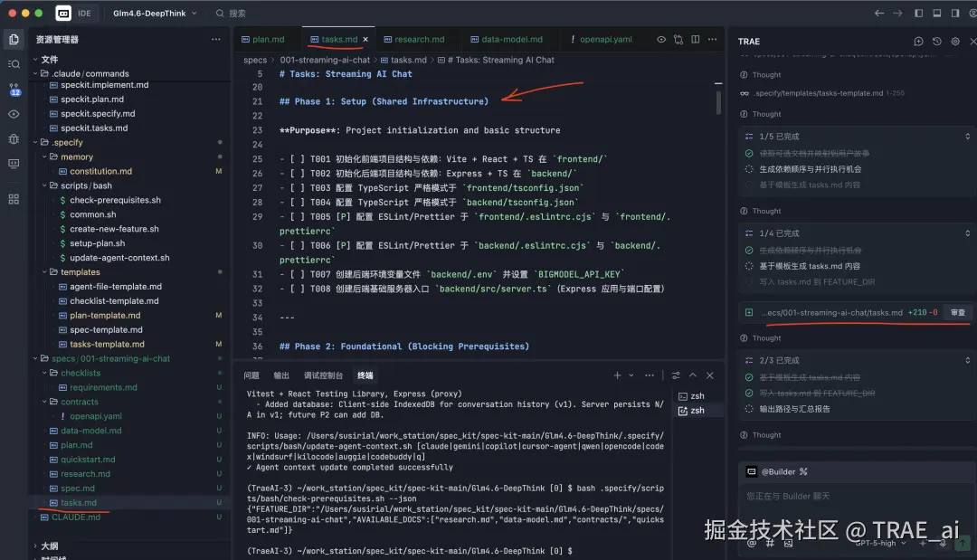Open constitution.md in file tree
Image resolution: width=977 pixels, height=560 pixels.
(x=100, y=171)
